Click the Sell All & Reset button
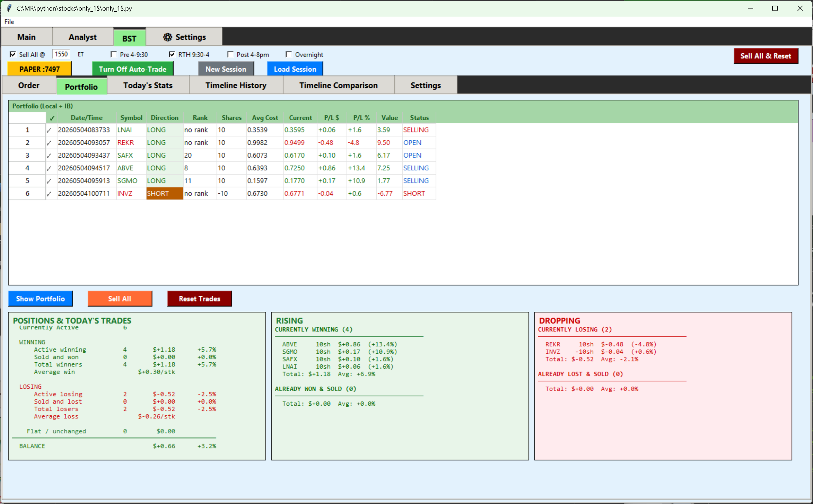The height and width of the screenshot is (504, 813). (766, 56)
